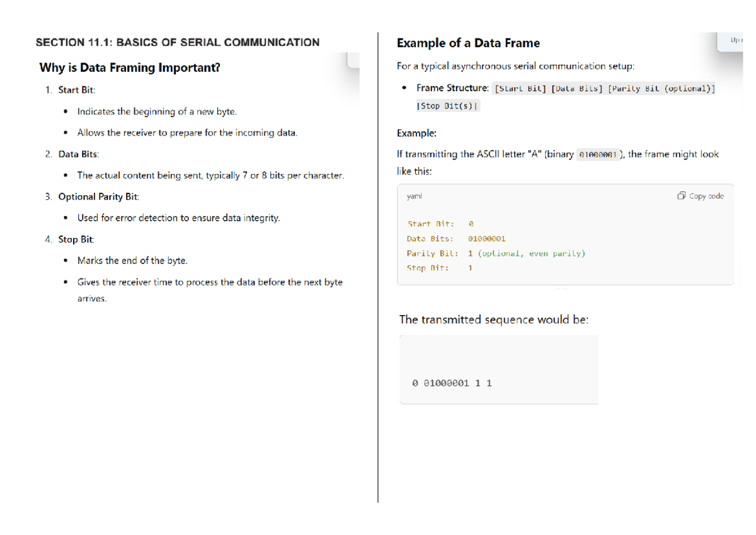Select the heading 'SECTION 11.1: BASICS OF SERIAL COMMUNICATION'
The image size is (756, 535).
coord(178,42)
